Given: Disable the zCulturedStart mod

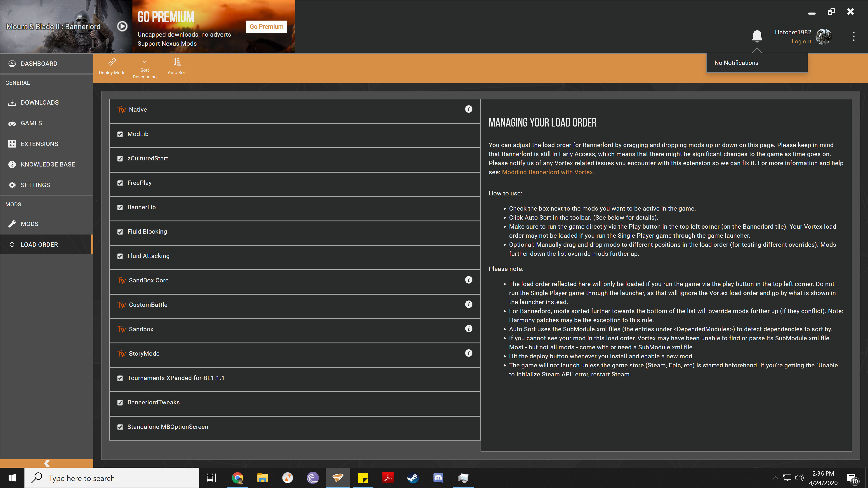Looking at the screenshot, I should (x=120, y=159).
